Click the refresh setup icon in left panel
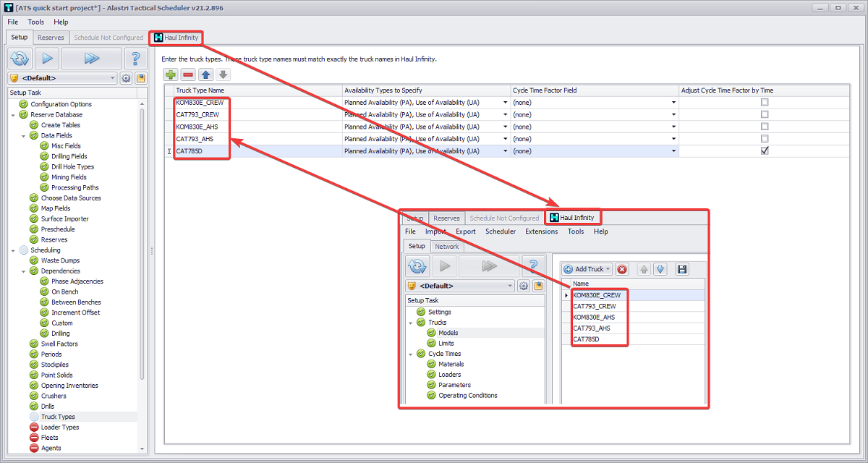The width and height of the screenshot is (868, 463). [21, 59]
